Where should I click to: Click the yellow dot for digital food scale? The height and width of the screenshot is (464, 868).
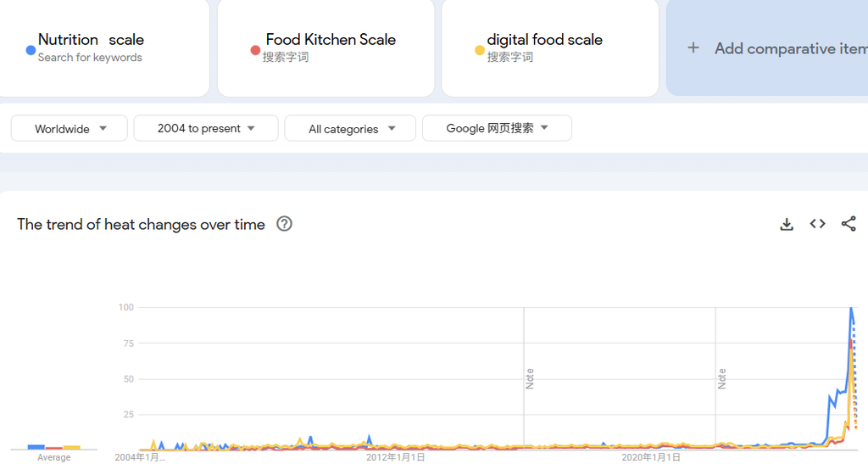[x=480, y=50]
